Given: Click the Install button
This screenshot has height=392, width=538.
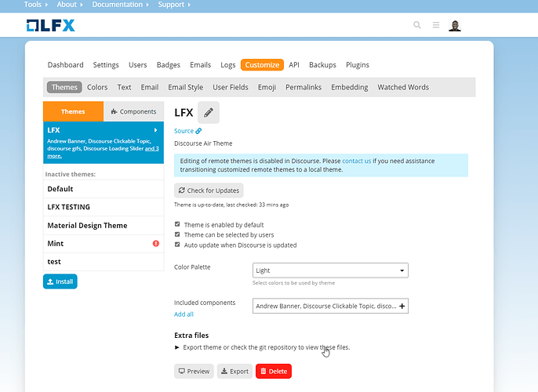Looking at the screenshot, I should tap(60, 281).
